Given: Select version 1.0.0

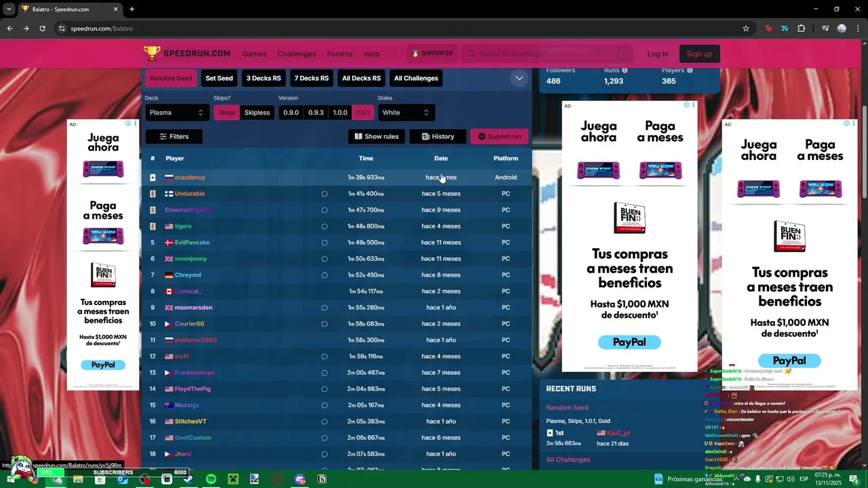Looking at the screenshot, I should click(x=340, y=113).
